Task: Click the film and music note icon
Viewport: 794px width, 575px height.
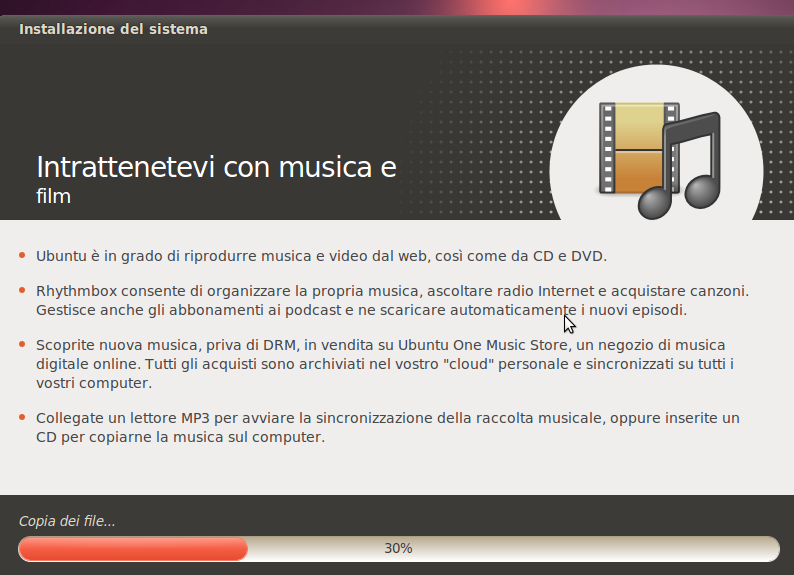Action: 659,160
